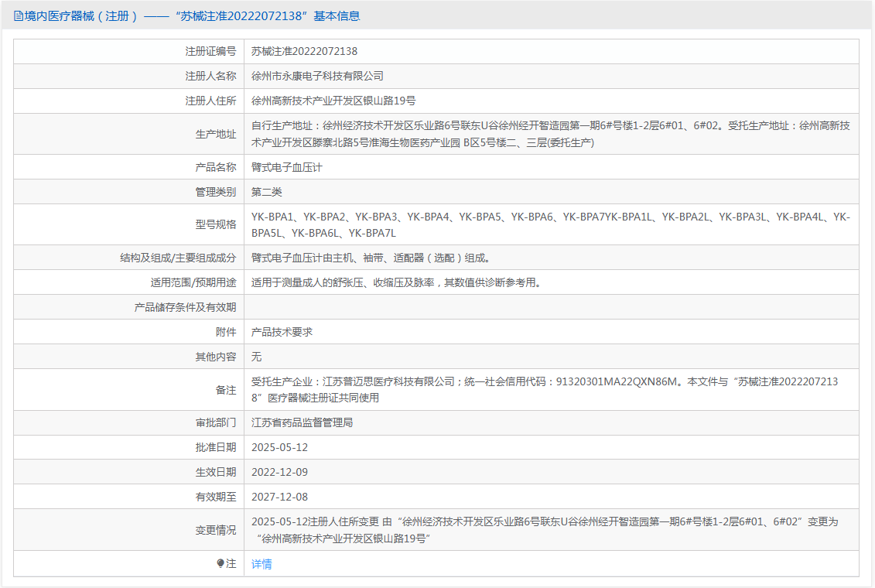Screen dimensions: 875x588
Task: Click the 其他内容 row label
Action: [215, 357]
